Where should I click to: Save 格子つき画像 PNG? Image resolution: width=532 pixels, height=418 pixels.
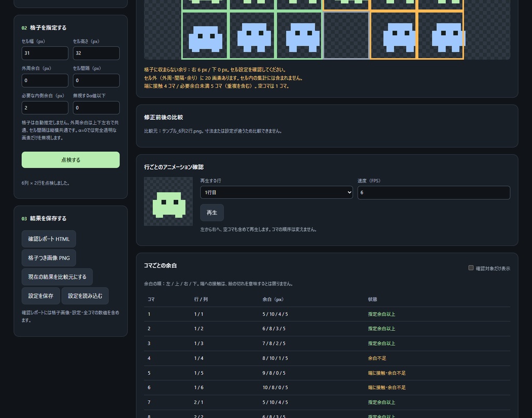pos(49,258)
